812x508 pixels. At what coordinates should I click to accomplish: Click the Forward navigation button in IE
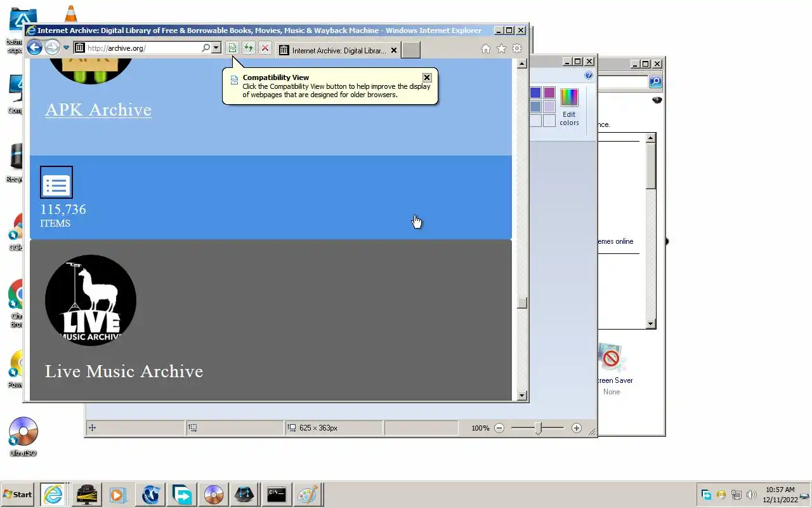(x=52, y=47)
